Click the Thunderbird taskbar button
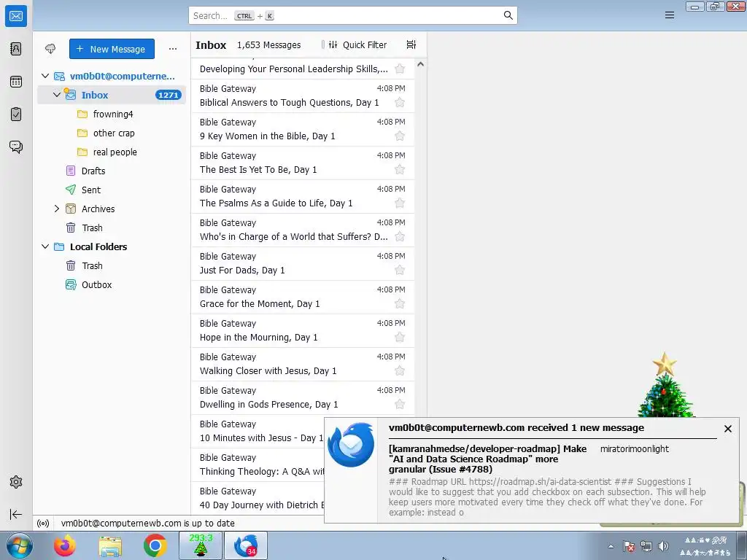The width and height of the screenshot is (747, 560). point(246,545)
